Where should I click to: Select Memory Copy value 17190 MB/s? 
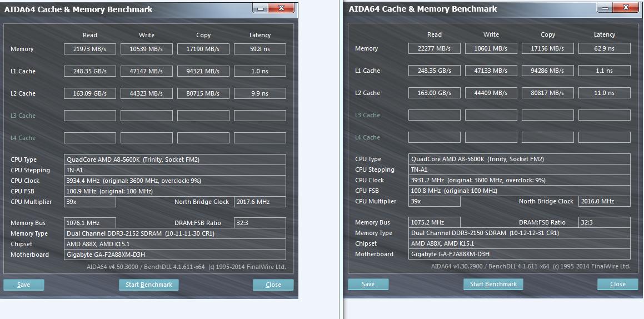(x=203, y=49)
